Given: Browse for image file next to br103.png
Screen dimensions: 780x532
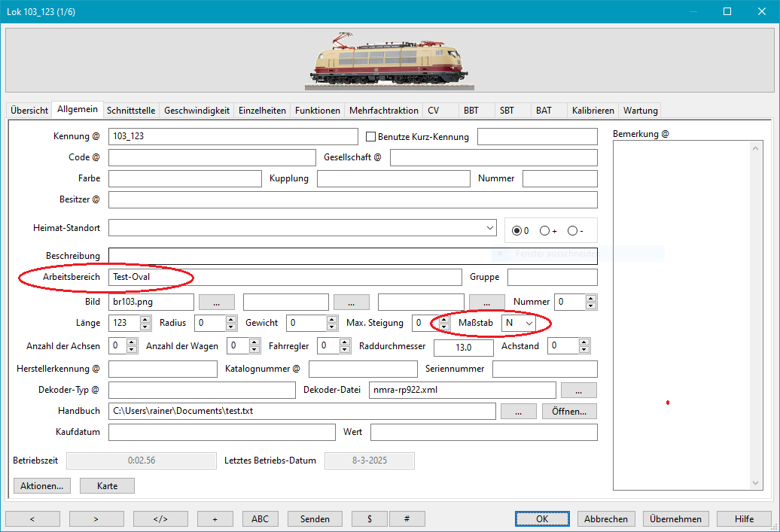Looking at the screenshot, I should [x=216, y=302].
